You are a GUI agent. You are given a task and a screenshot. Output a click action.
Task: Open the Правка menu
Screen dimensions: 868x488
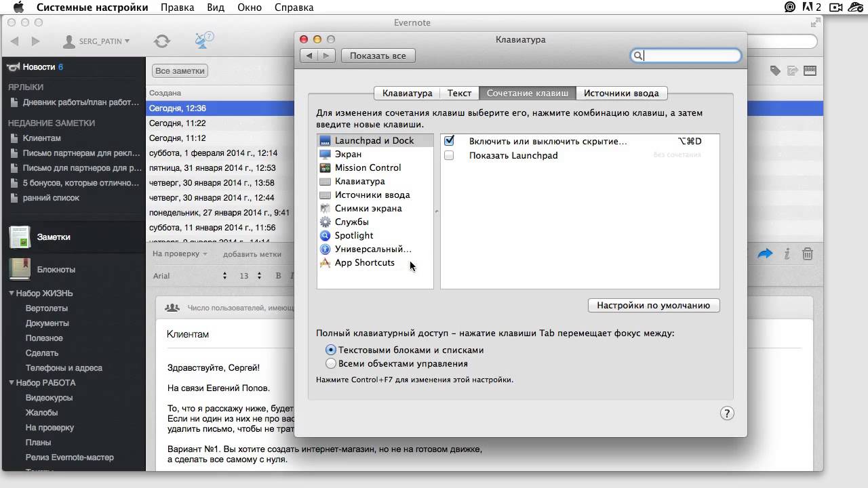click(177, 7)
